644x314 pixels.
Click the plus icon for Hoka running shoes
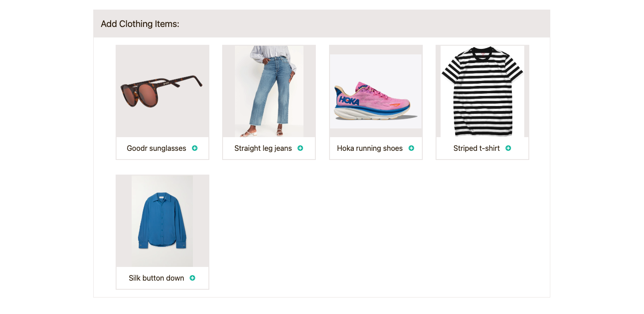tap(411, 148)
